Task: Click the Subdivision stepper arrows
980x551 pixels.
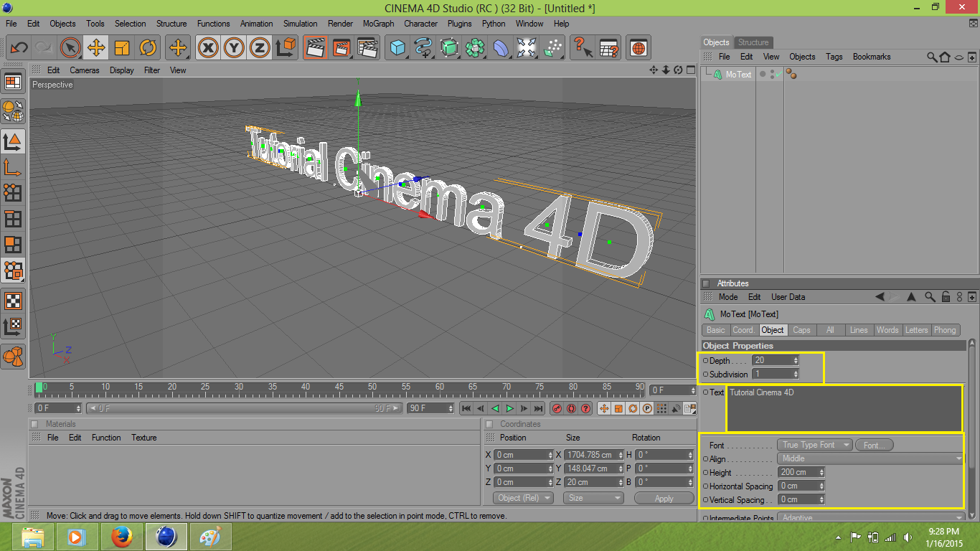Action: [796, 374]
